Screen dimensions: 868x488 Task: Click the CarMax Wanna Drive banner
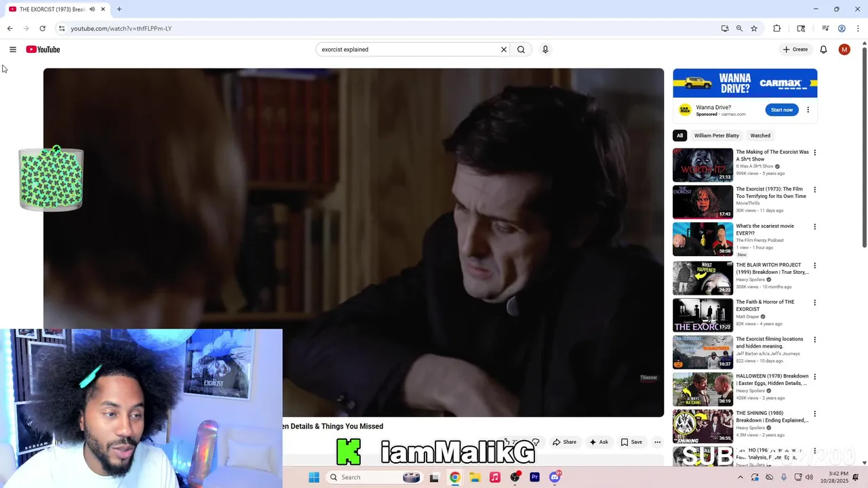coord(745,83)
